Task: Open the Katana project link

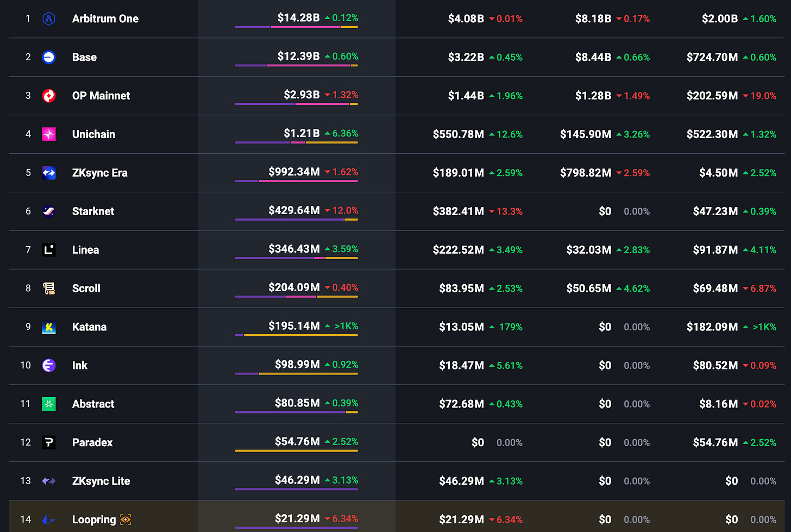Action: coord(89,327)
